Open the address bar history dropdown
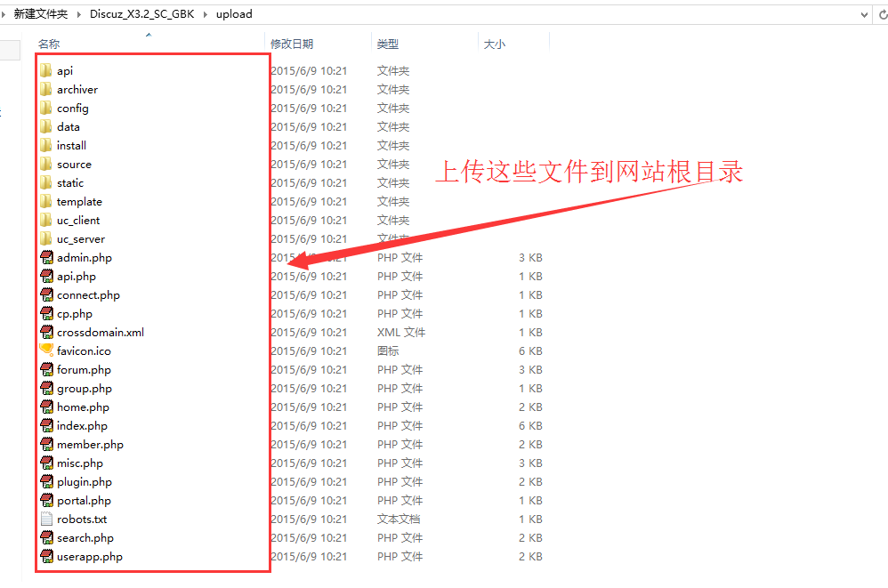 (863, 14)
